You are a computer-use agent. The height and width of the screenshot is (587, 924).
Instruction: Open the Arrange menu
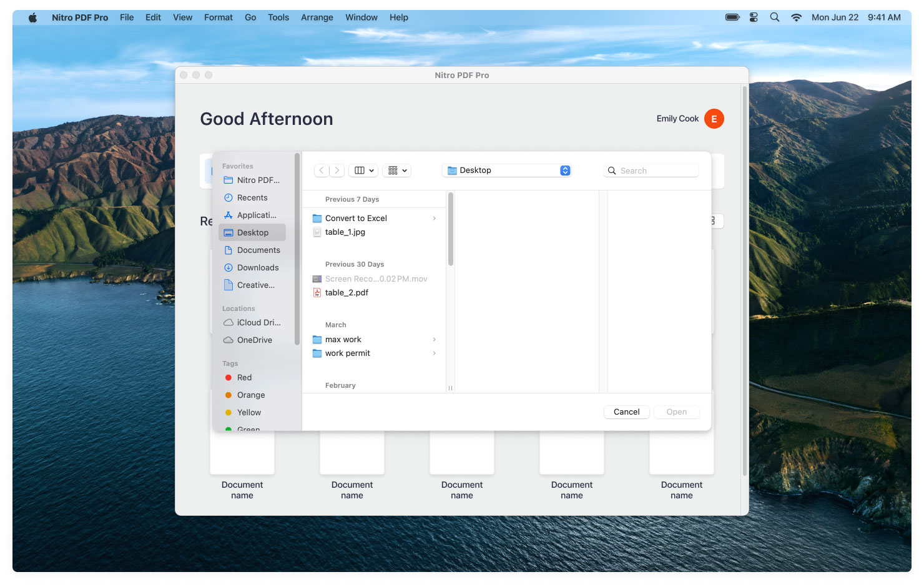point(317,17)
